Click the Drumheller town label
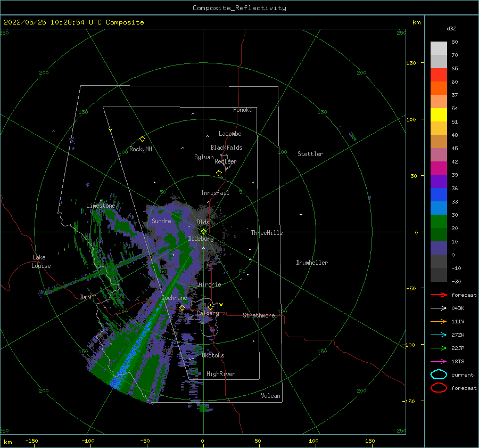The height and width of the screenshot is (448, 479). 312,263
